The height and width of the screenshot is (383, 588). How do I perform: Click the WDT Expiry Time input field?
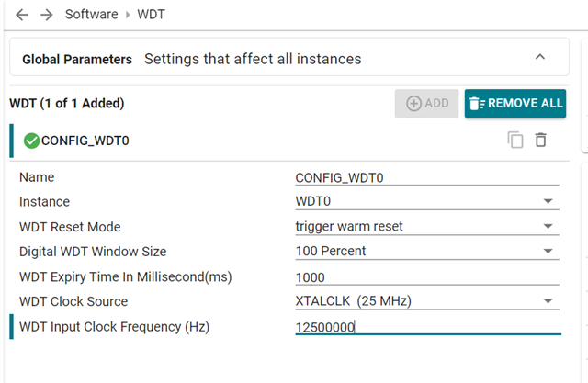pos(427,277)
